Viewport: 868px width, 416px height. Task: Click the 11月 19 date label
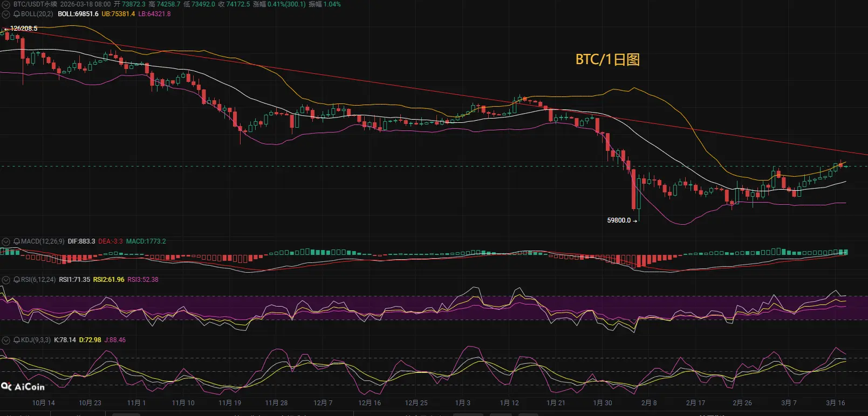click(230, 403)
